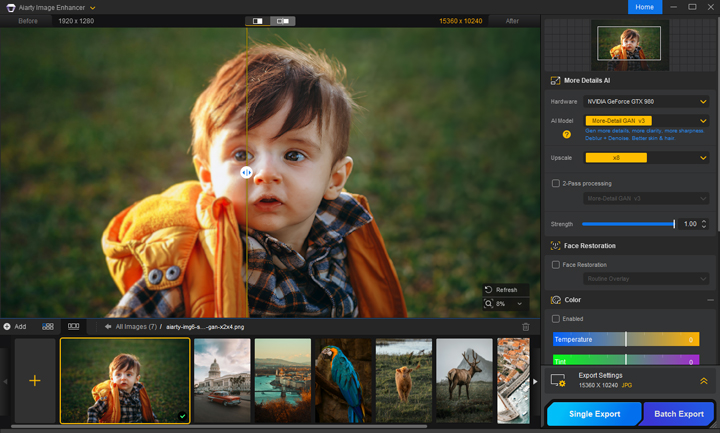Select the baby in orange jacket thumbnail
This screenshot has width=720, height=433.
tap(125, 380)
